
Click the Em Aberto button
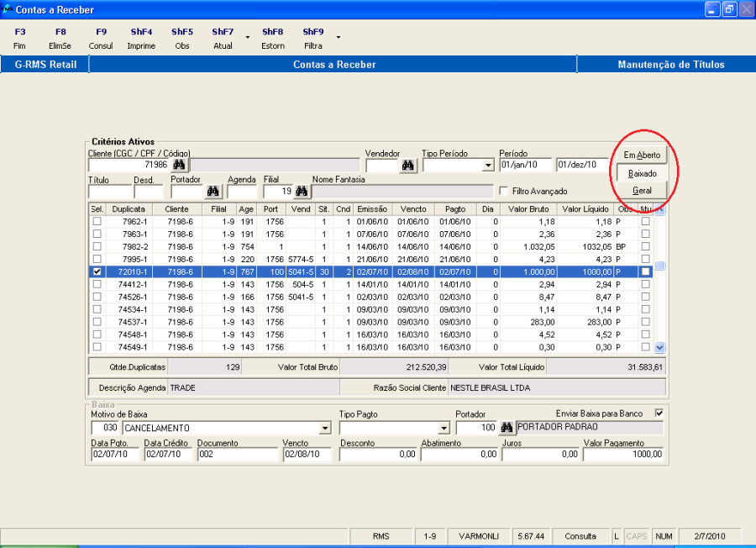(x=642, y=155)
